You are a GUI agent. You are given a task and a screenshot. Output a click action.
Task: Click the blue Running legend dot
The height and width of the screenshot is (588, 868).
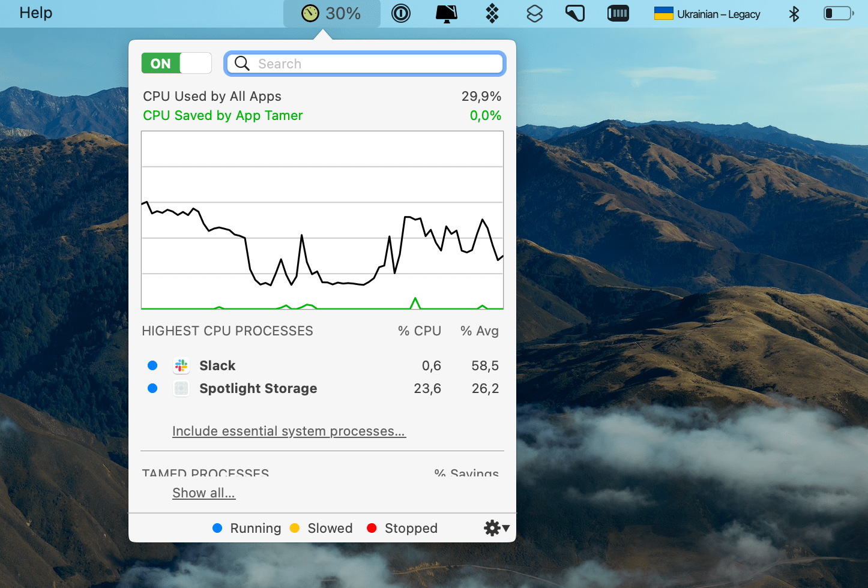[217, 528]
